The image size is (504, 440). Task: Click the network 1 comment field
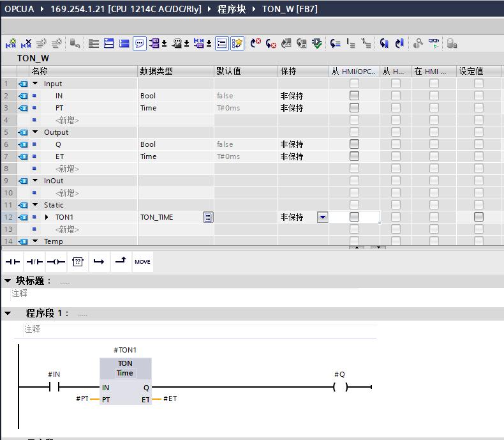[x=199, y=330]
